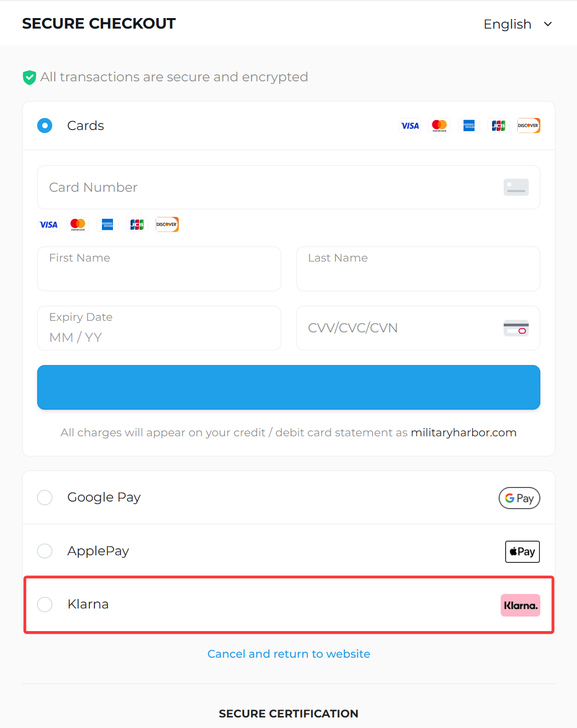Click Cancel and return to website
Image resolution: width=577 pixels, height=728 pixels.
(289, 654)
